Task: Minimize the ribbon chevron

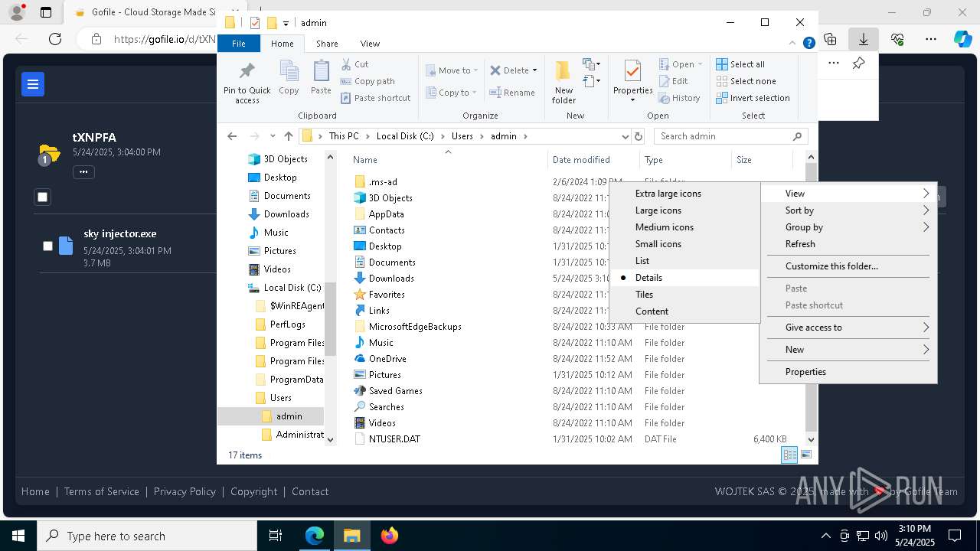Action: 793,44
